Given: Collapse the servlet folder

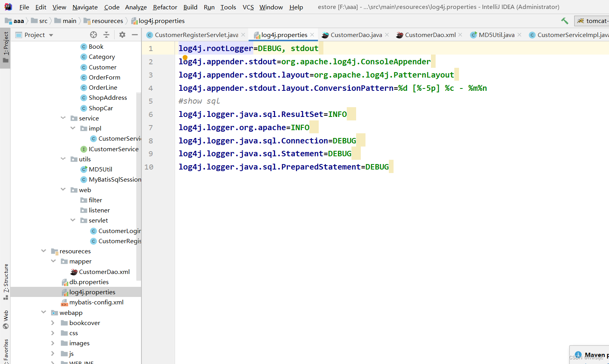Looking at the screenshot, I should click(73, 220).
